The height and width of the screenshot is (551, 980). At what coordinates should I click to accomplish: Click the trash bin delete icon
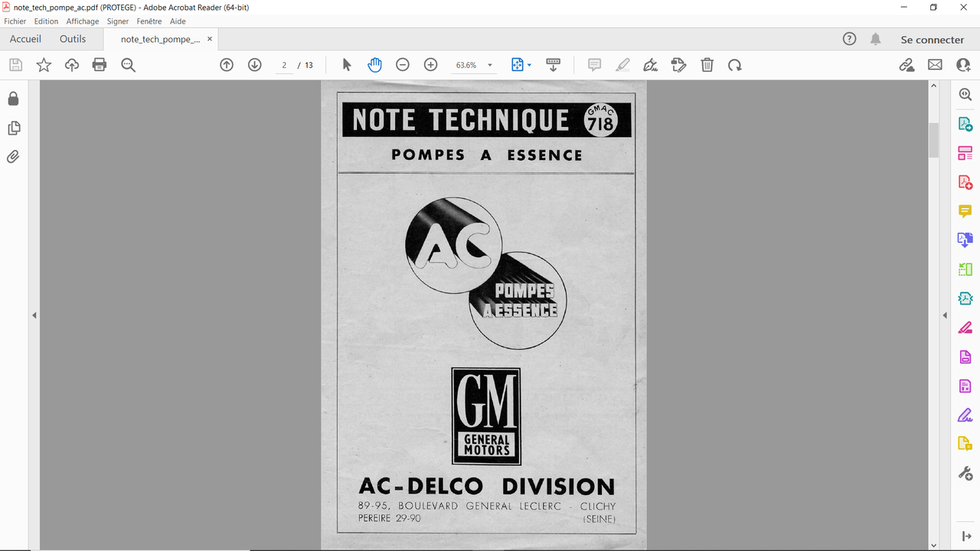pos(707,65)
